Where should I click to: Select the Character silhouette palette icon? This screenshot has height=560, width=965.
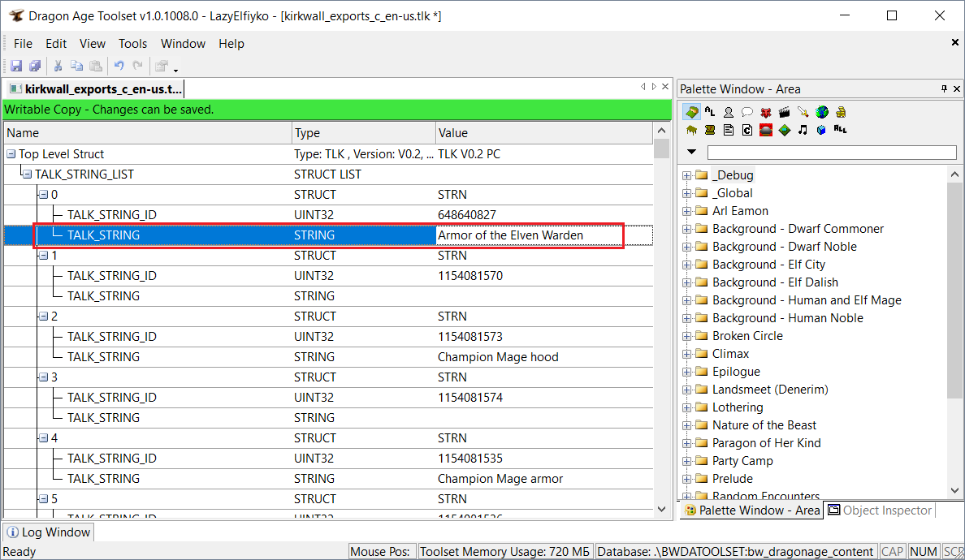[x=729, y=112]
